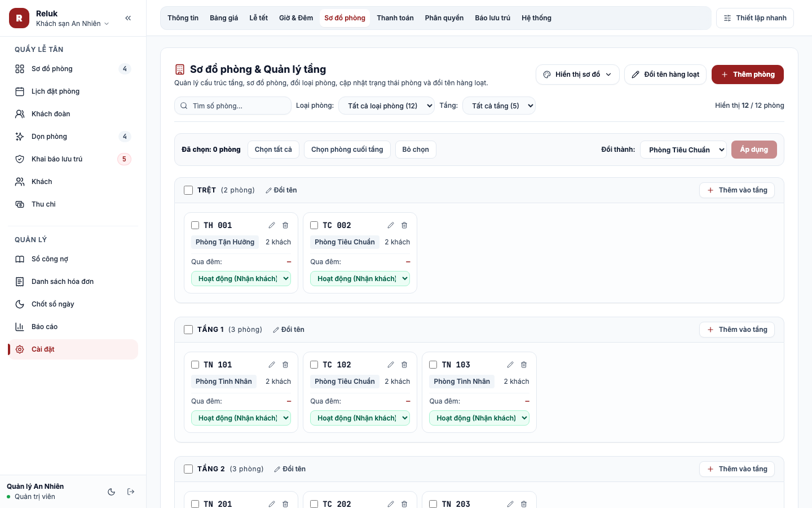Tick the TN 101 room checkbox
812x508 pixels.
(195, 365)
